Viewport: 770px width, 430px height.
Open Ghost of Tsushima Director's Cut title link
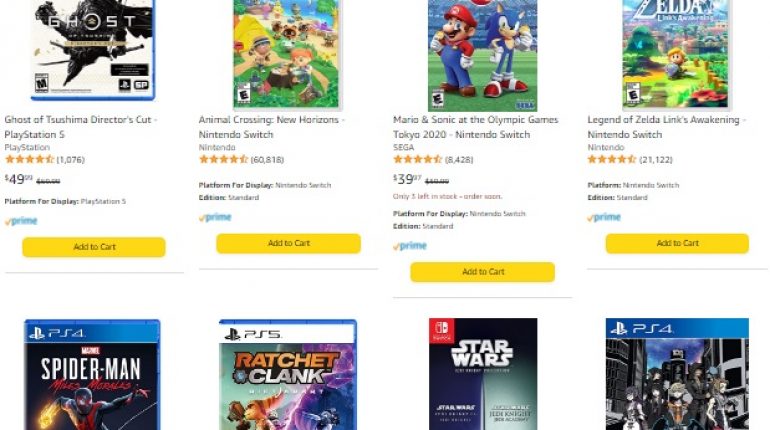tap(80, 126)
